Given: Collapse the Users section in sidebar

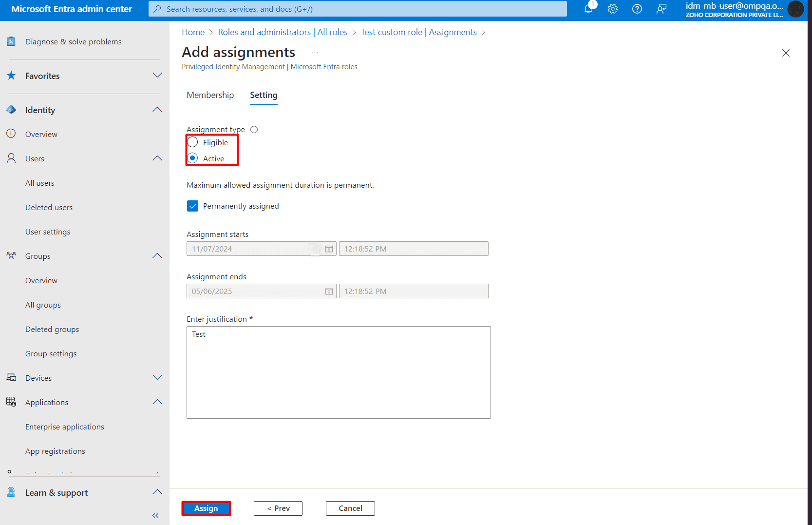Looking at the screenshot, I should click(157, 158).
